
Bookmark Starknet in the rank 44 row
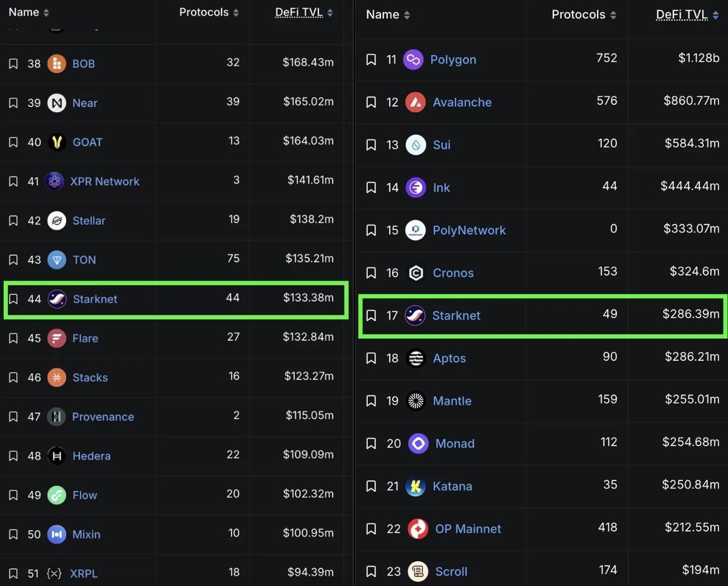point(13,299)
